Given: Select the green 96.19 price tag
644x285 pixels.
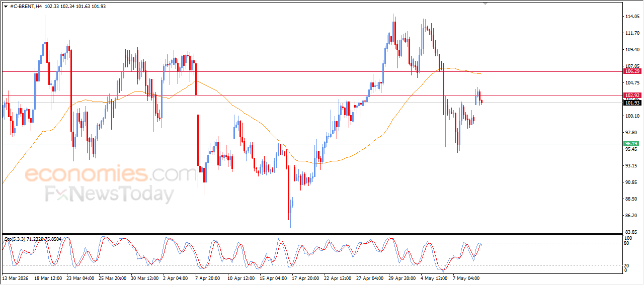Looking at the screenshot, I should click(x=631, y=144).
